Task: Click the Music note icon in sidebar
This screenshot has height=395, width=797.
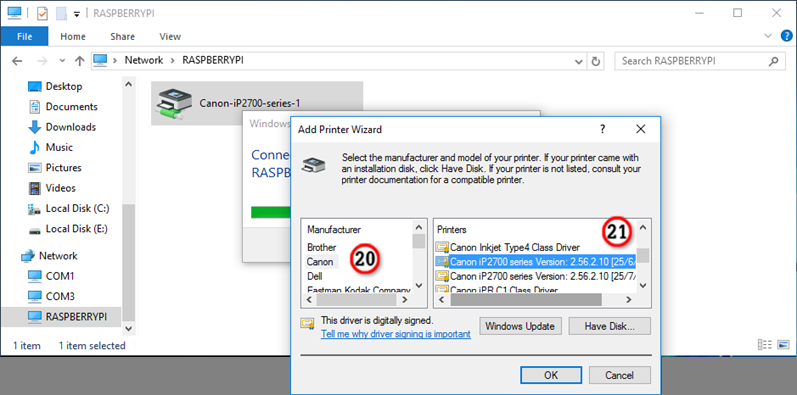Action: (35, 147)
